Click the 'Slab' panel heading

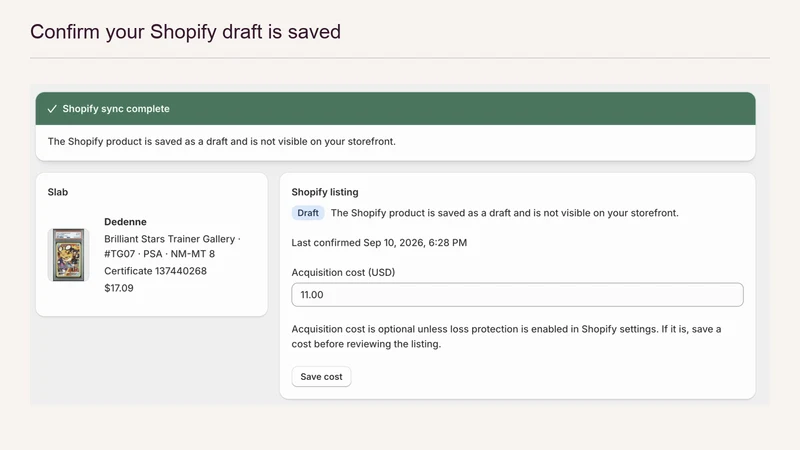coord(58,192)
